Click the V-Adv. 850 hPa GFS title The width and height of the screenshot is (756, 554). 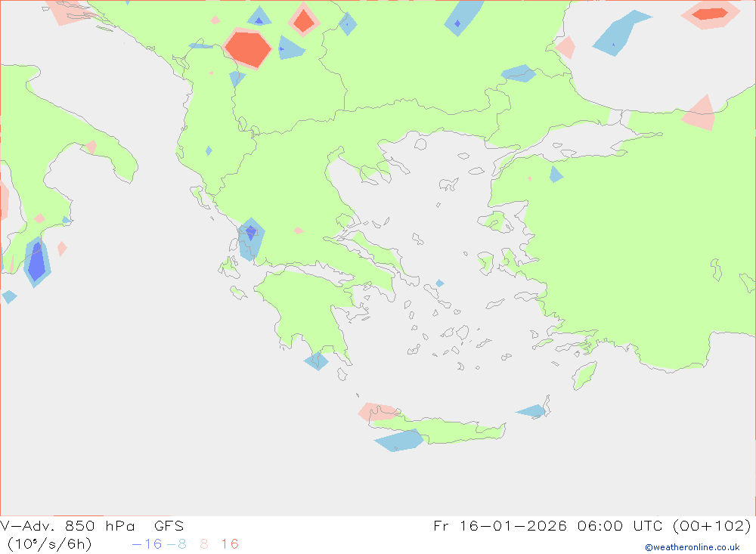[x=91, y=525]
